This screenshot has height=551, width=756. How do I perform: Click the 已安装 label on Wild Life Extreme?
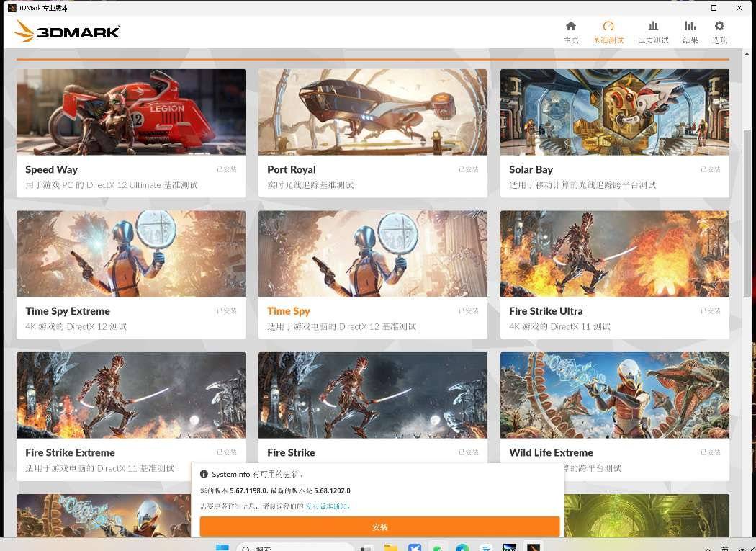pos(711,452)
